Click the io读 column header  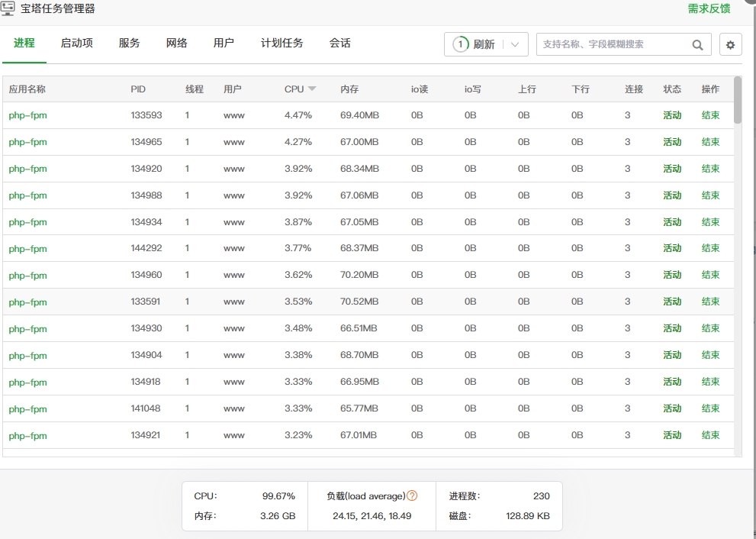(420, 89)
